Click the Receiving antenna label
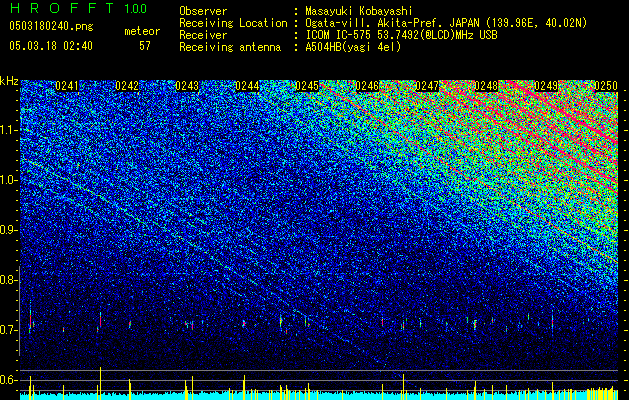 click(230, 47)
